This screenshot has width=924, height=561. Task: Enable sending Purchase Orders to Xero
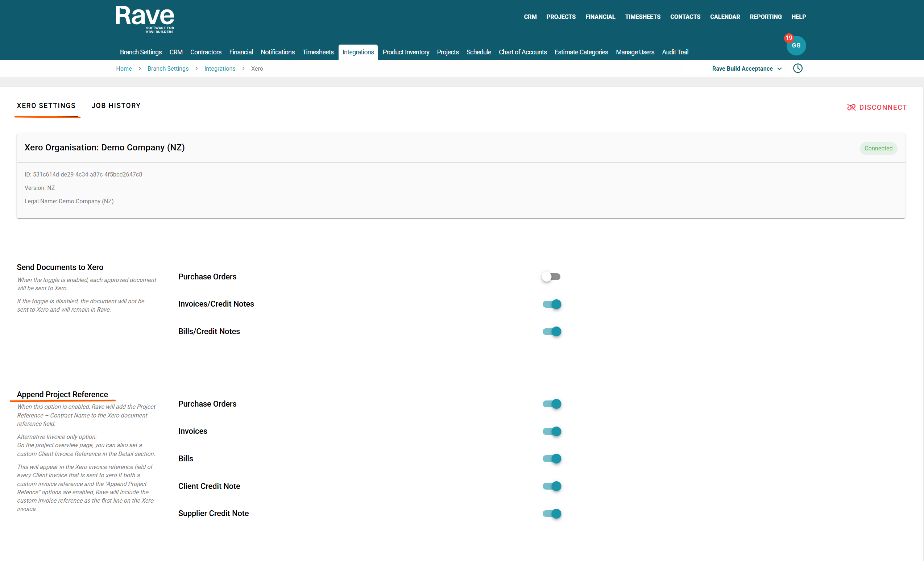[551, 277]
